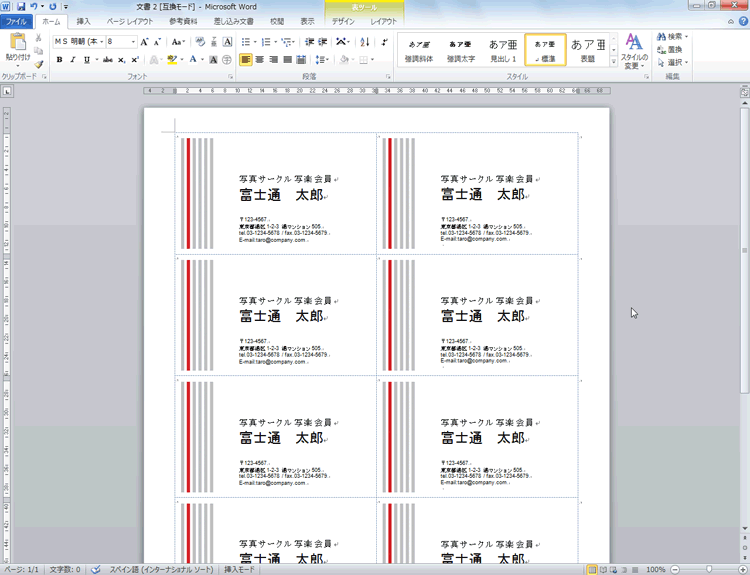The width and height of the screenshot is (750, 575).
Task: Open the ファイル tab
Action: tap(16, 22)
